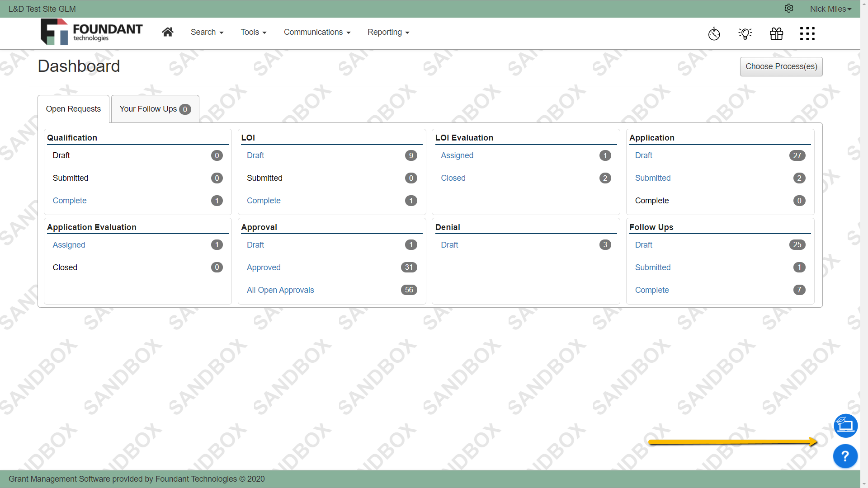The height and width of the screenshot is (488, 868).
Task: Click the L&D Test Site GLM title
Action: tap(42, 9)
